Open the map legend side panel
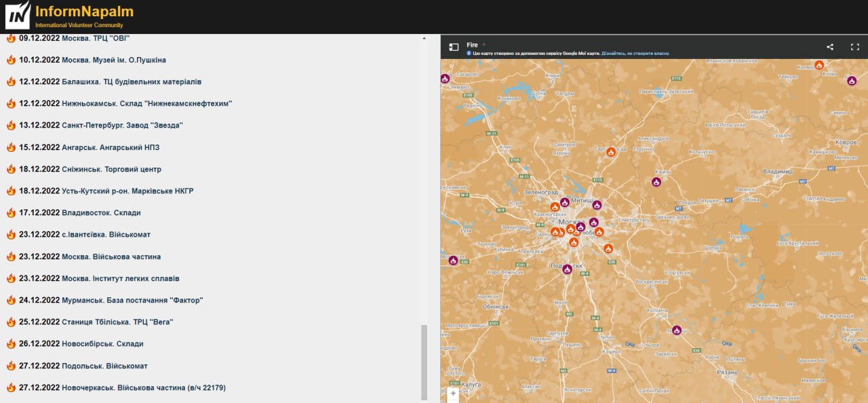 point(454,47)
